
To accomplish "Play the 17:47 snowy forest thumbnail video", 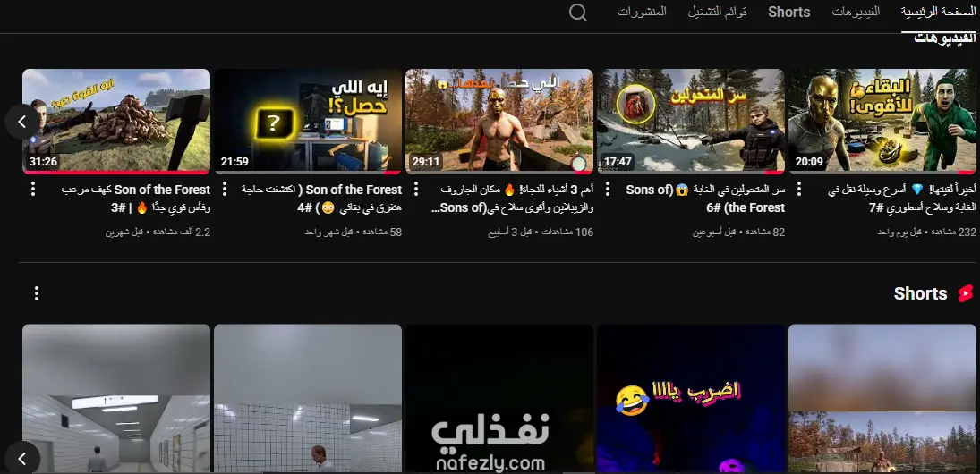I will 691,121.
